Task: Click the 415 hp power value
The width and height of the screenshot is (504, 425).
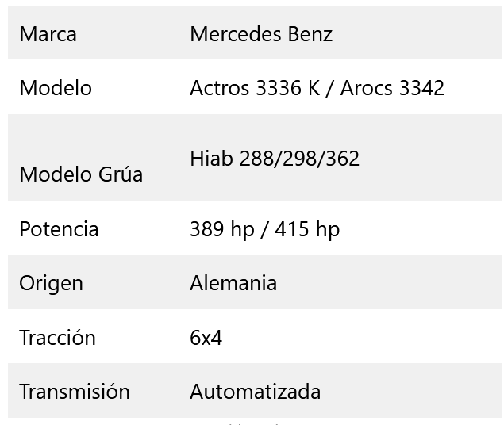Action: [x=308, y=229]
